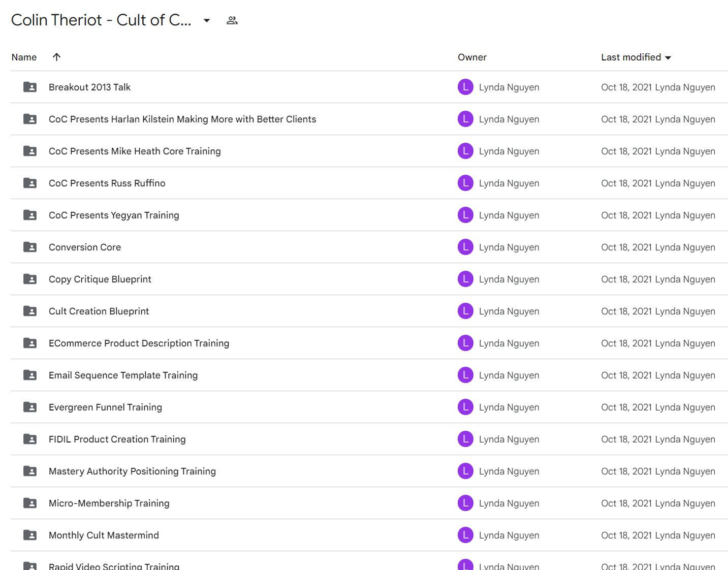Click owner avatar in Monthly Cult Mastermind row
Screen dimensions: 728x570
(x=465, y=535)
